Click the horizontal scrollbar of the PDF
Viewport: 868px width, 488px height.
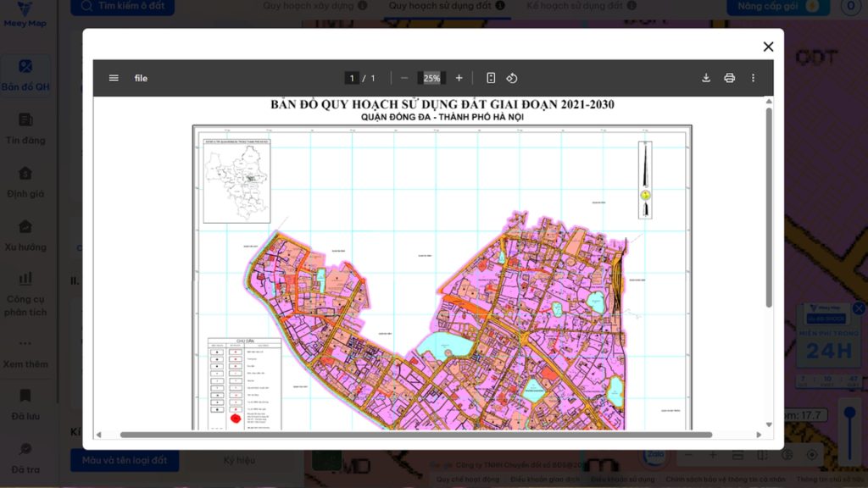click(415, 435)
